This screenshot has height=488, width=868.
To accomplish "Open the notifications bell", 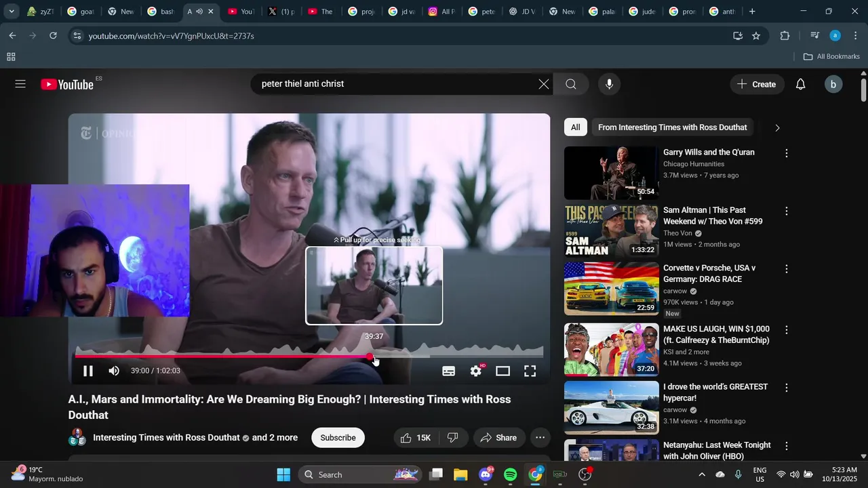I will [x=800, y=84].
